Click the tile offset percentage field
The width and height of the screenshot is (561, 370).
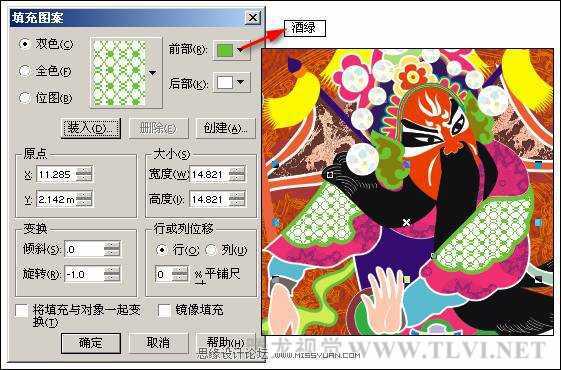pos(164,274)
